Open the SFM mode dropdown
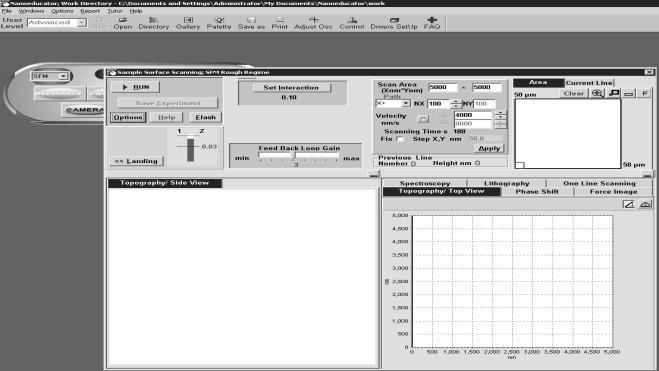 tap(63, 76)
